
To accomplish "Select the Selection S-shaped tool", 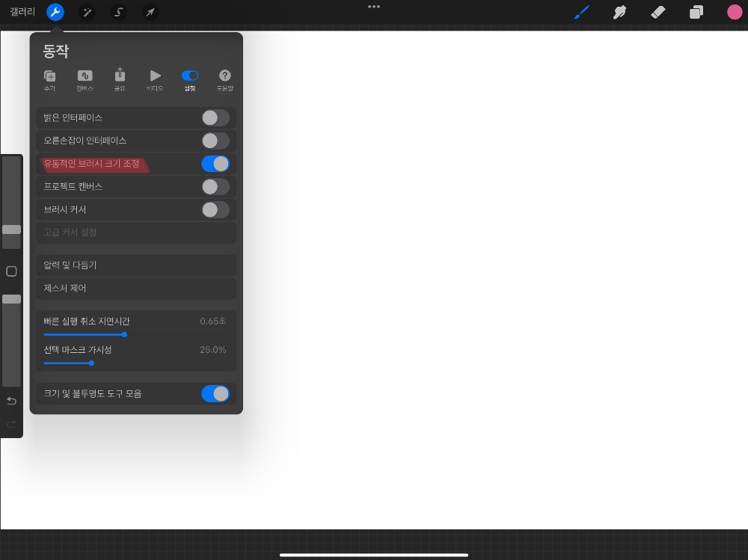I will (x=119, y=13).
